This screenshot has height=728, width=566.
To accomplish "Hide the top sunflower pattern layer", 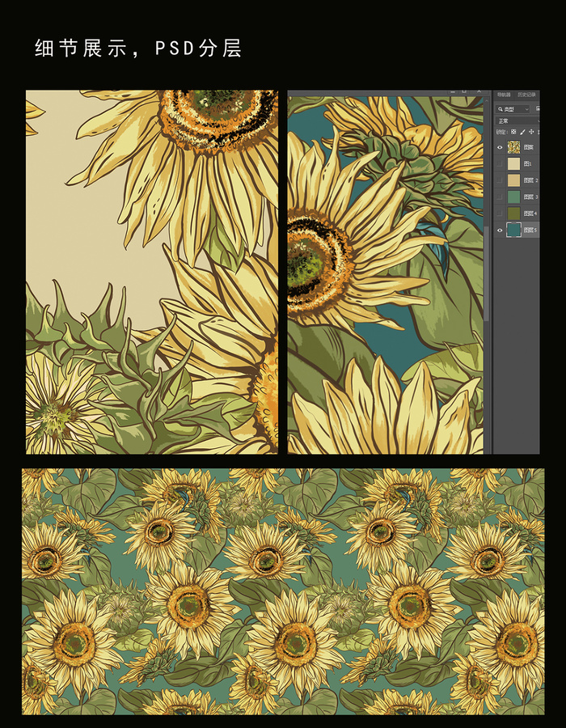I will [x=500, y=148].
